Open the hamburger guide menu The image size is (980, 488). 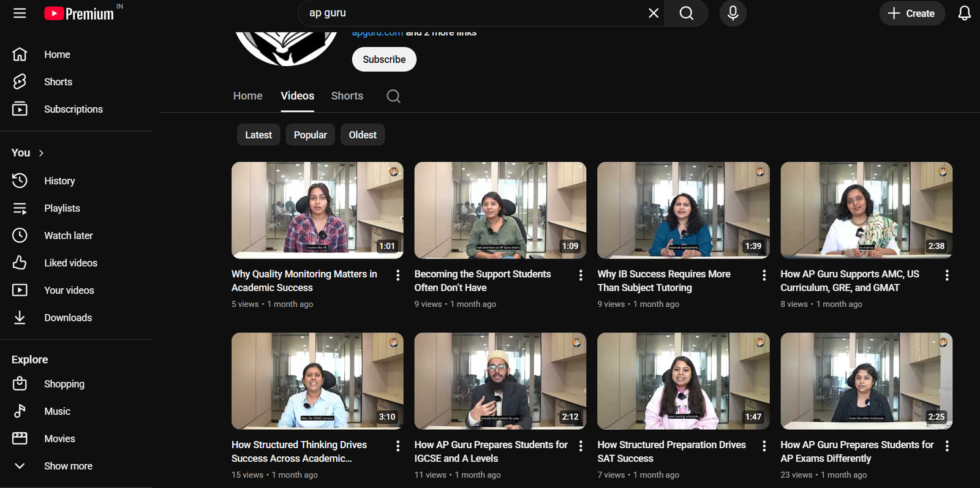(20, 13)
